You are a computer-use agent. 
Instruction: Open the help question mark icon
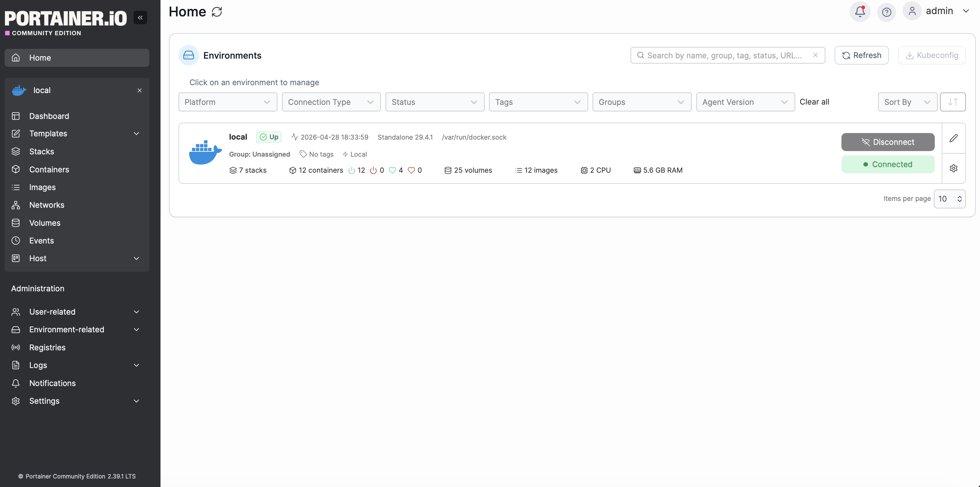886,12
